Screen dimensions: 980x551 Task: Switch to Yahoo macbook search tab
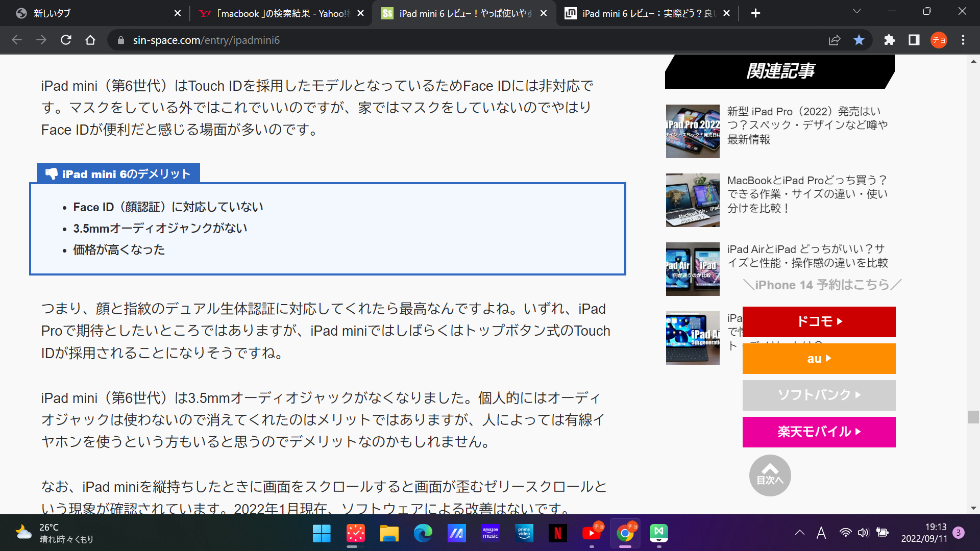(276, 13)
